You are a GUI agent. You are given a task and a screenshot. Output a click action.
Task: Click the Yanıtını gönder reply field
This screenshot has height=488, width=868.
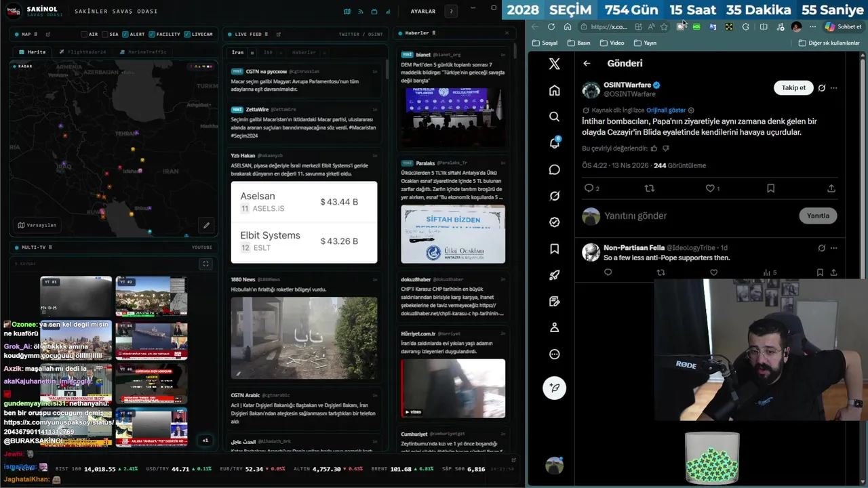698,216
